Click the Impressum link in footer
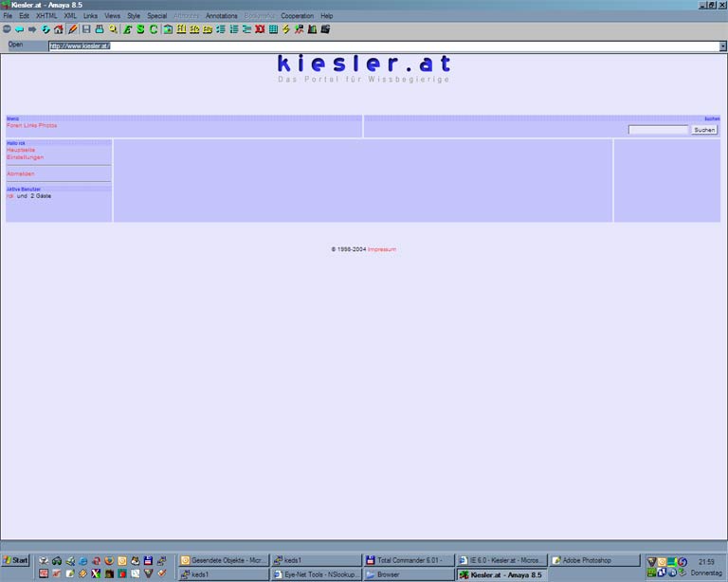This screenshot has height=582, width=728. (382, 249)
